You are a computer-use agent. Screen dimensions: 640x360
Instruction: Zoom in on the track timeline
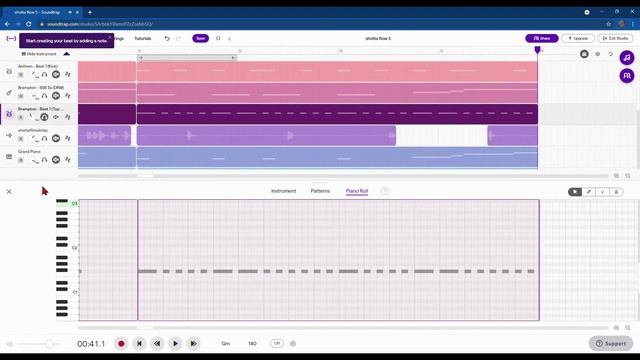pos(616,176)
